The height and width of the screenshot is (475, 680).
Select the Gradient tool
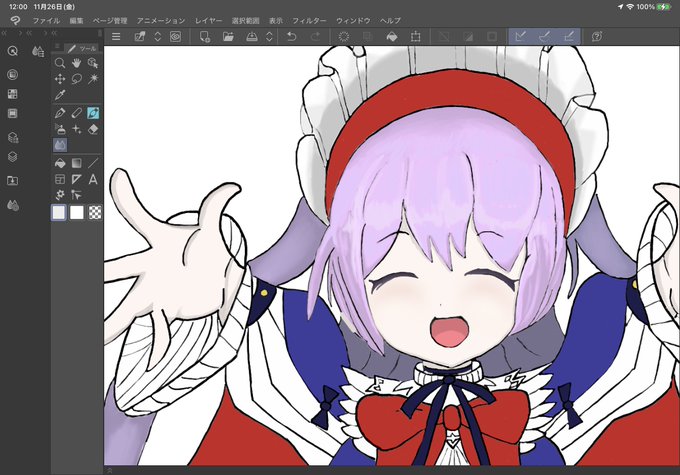[x=76, y=163]
